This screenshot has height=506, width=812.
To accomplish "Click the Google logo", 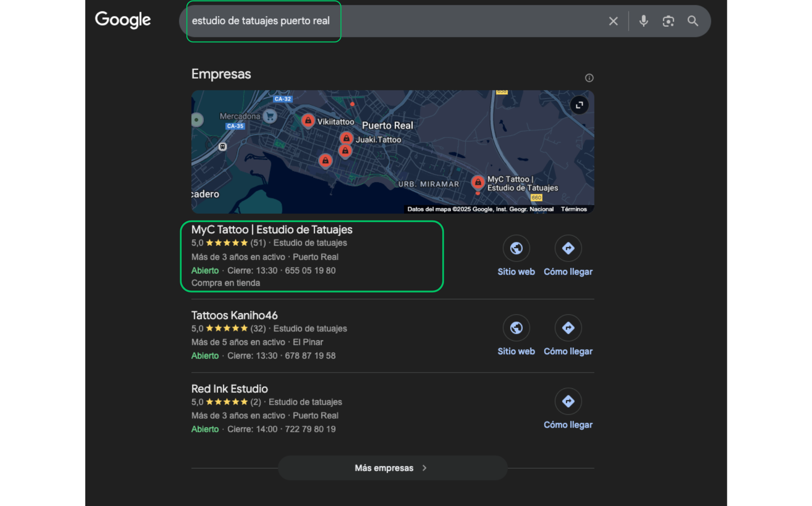I will pos(122,20).
